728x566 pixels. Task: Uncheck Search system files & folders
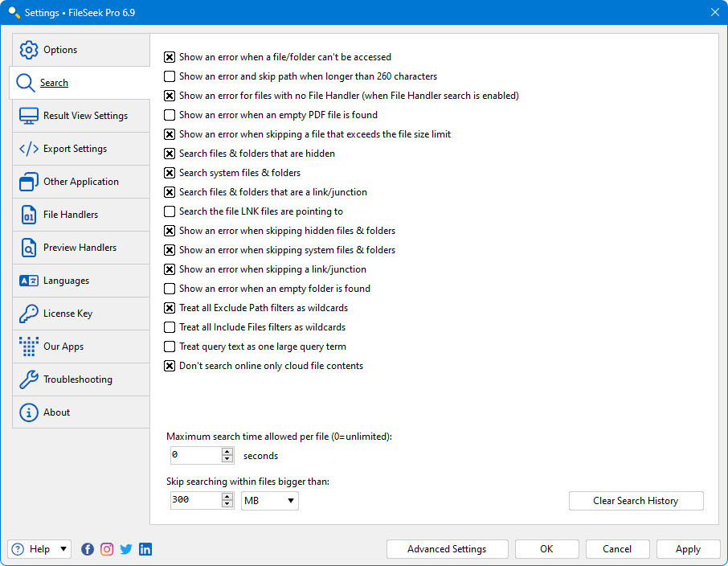point(170,173)
